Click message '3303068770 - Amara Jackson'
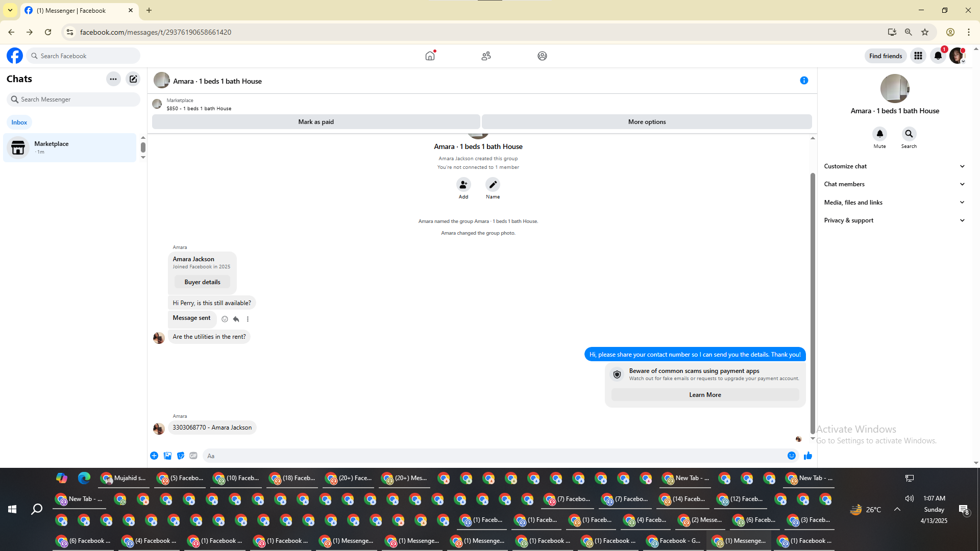Viewport: 980px width, 551px height. [x=212, y=428]
